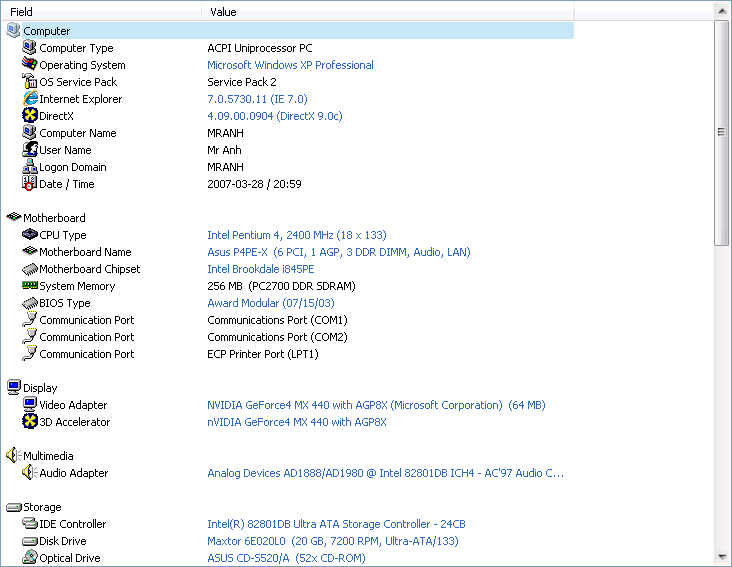Open the Microsoft Windows XP Professional link
Viewport: 732px width, 567px height.
(290, 65)
